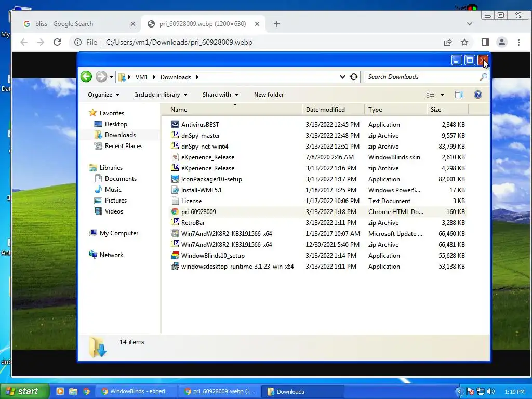Image resolution: width=532 pixels, height=399 pixels.
Task: Show hidden tray icons arrow
Action: 459,391
